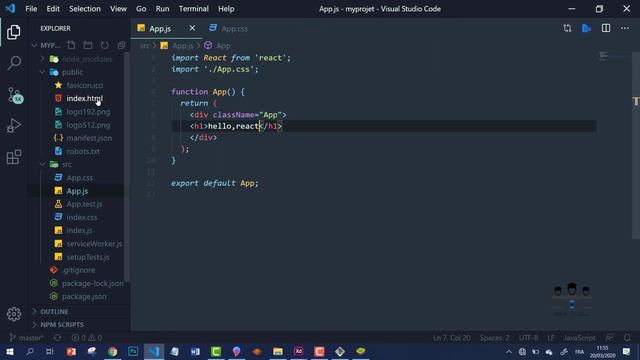Click Ln 7, Col 20 cursor position
The width and height of the screenshot is (640, 360).
point(451,338)
